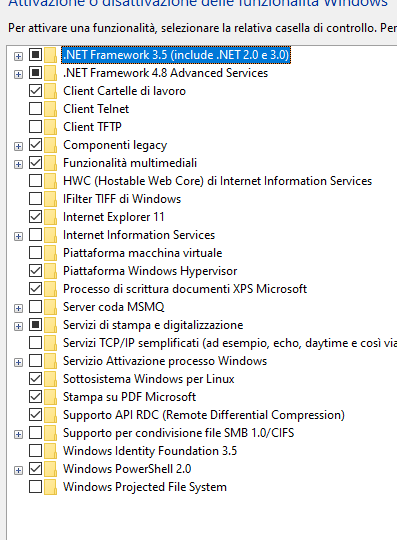
Task: Select Server coda MSMQ label
Action: point(114,307)
